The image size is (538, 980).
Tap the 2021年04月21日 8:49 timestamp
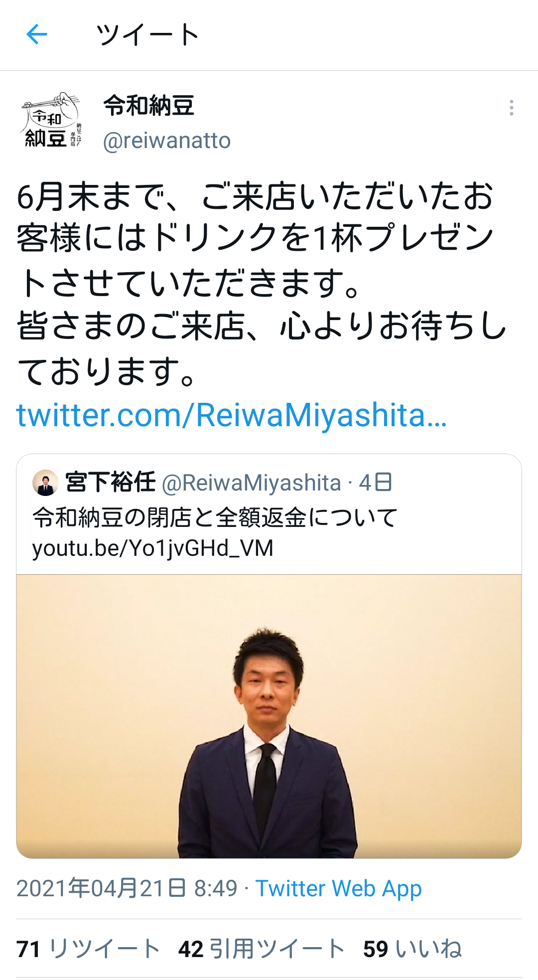coord(127,889)
